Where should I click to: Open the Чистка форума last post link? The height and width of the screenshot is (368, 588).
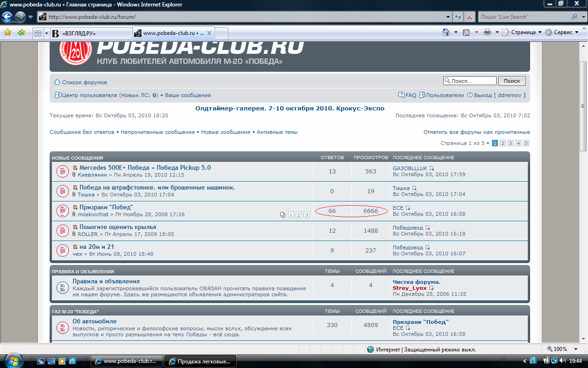[x=417, y=282]
